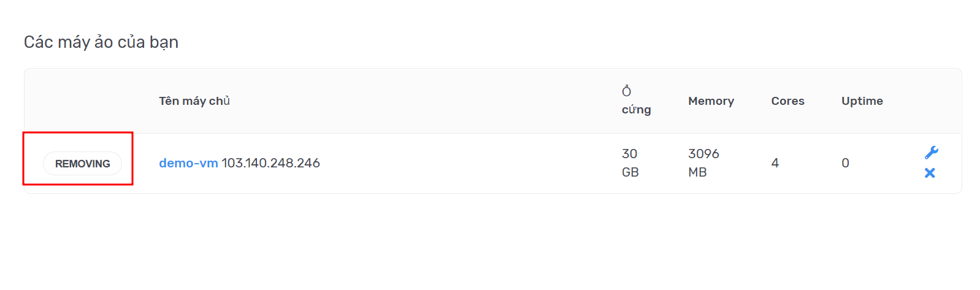Open the demo-vm server link
This screenshot has height=290, width=980.
[188, 163]
